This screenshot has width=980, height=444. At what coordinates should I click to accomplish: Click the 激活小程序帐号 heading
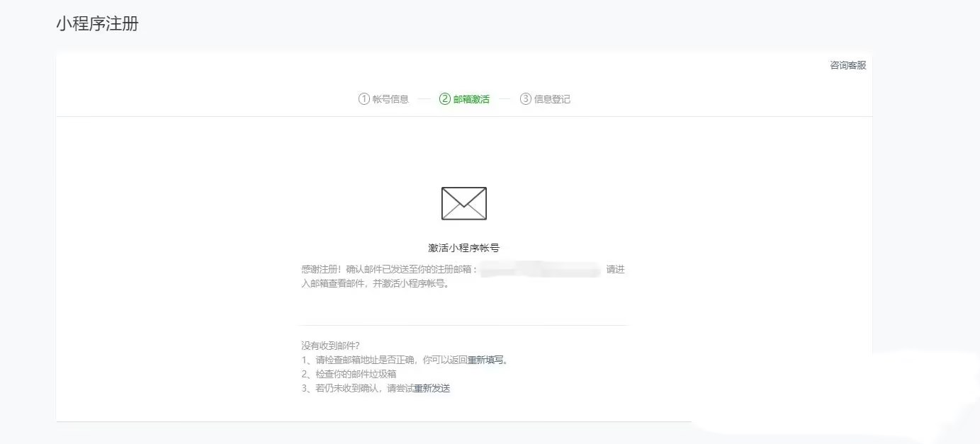tap(464, 248)
